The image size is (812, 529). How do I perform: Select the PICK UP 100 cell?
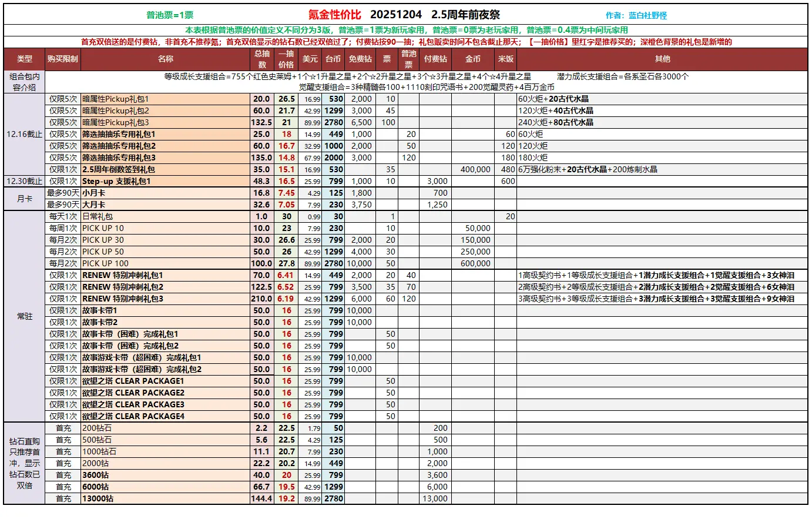coord(105,263)
